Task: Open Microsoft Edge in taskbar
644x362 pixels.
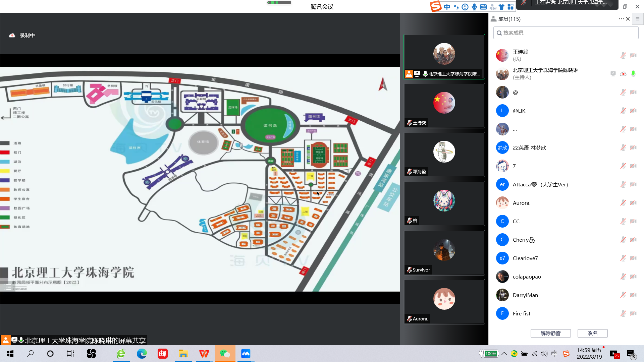Action: pos(142,354)
